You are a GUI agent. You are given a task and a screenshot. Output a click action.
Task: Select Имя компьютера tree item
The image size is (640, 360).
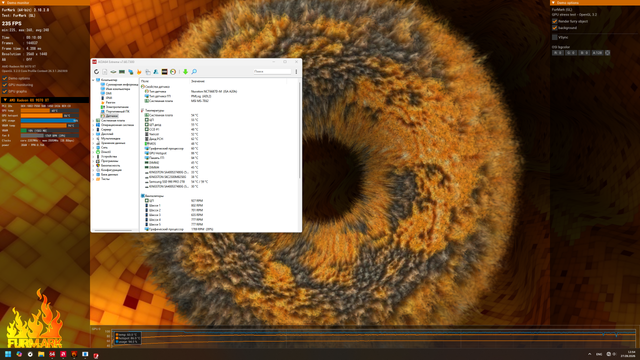tap(115, 89)
